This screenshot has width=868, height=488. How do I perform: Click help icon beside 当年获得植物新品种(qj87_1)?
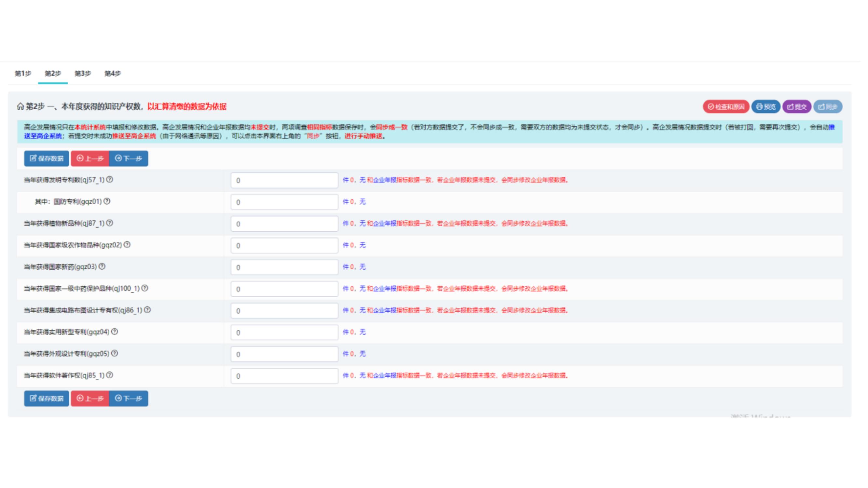[110, 223]
